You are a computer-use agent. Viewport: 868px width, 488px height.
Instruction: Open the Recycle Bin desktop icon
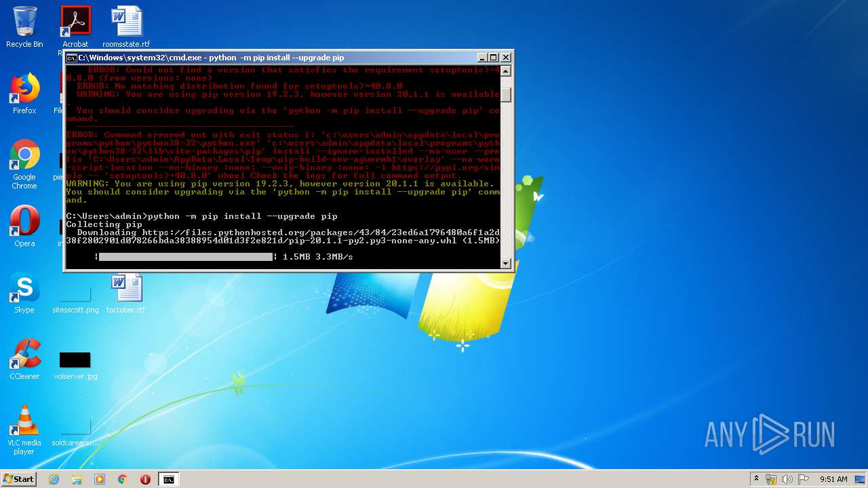[24, 27]
